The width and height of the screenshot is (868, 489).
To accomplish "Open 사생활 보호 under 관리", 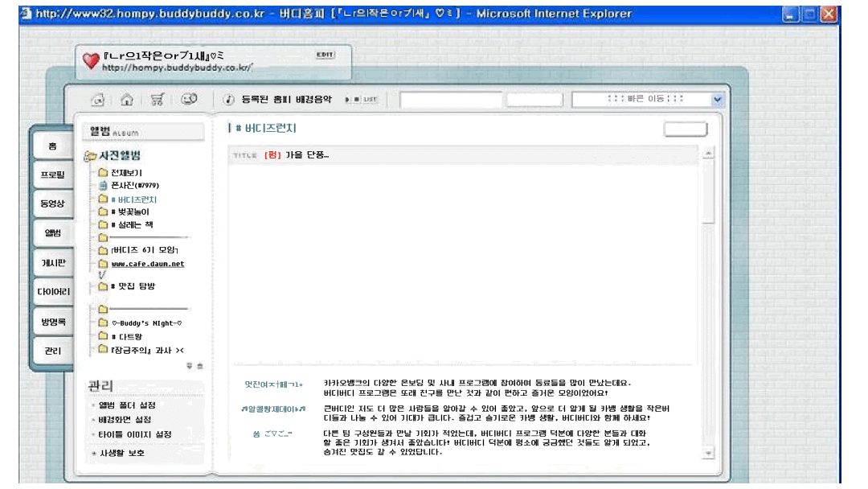I will point(122,453).
